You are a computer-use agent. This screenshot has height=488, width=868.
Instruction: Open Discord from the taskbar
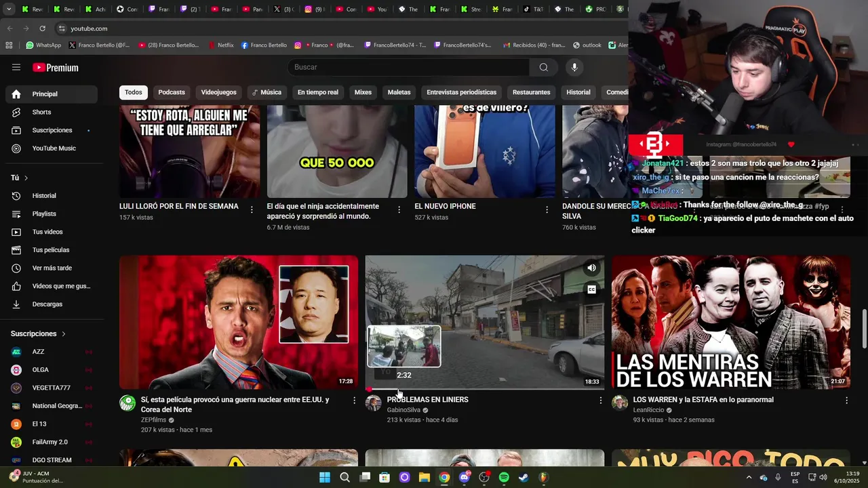pos(465,477)
